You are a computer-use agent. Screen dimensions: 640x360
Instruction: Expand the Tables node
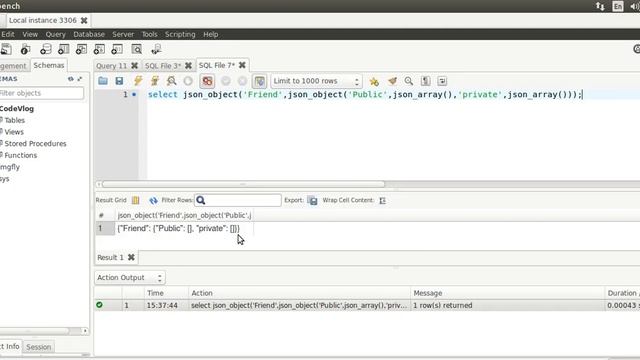coord(14,120)
